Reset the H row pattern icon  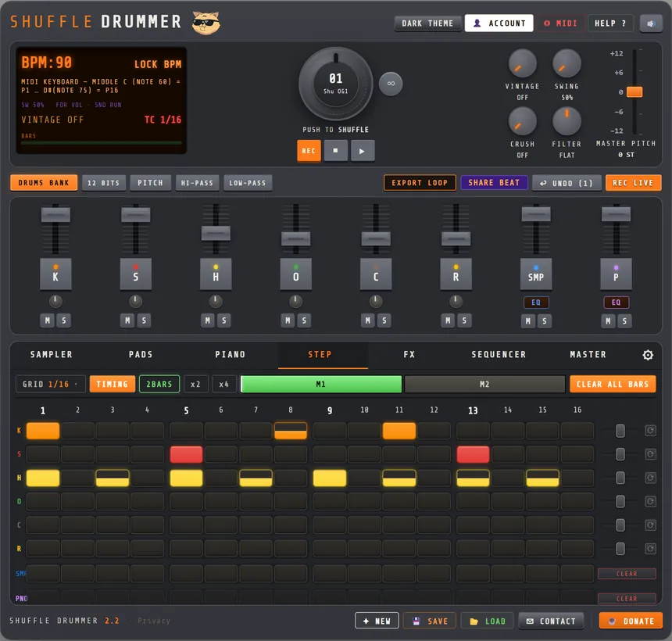(x=650, y=478)
